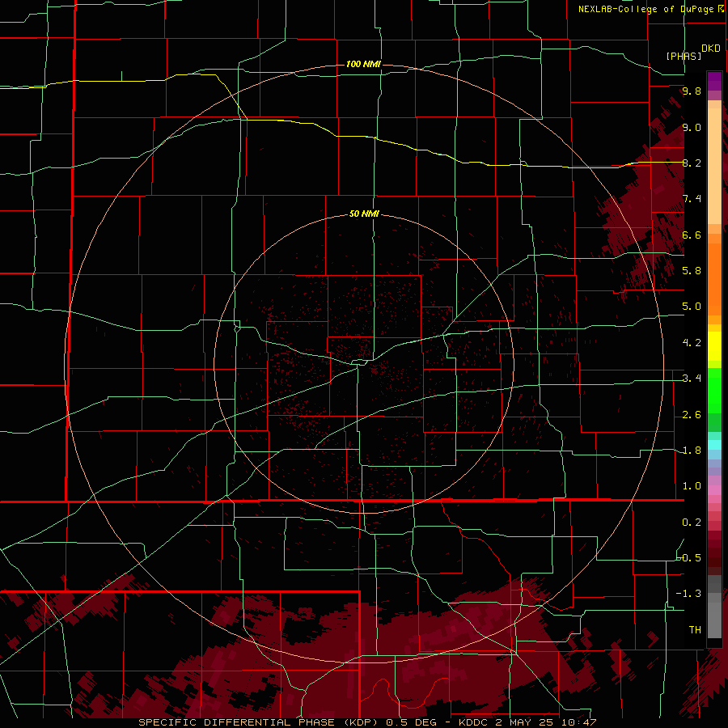
Task: Click the 4.2 value on color scale
Action: [692, 343]
